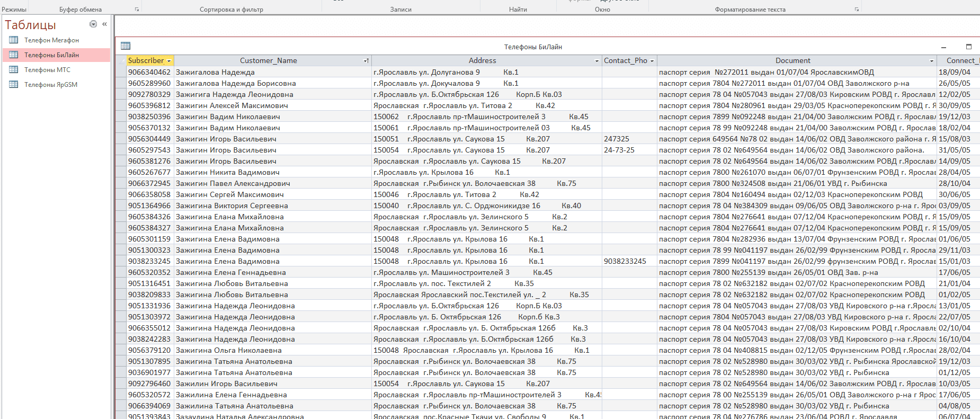Click the datasheet icon of Телефоны БиЛайн window
Screen dimensions: 980x419
[x=126, y=46]
